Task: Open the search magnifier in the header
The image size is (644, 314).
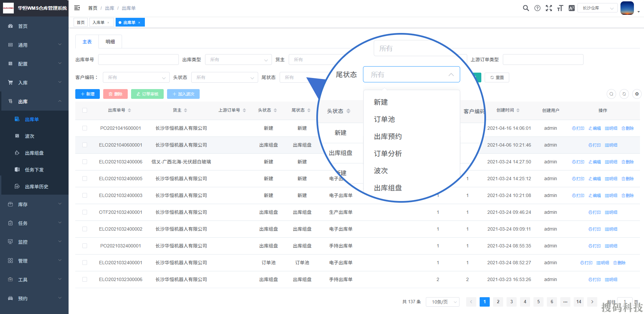Action: pyautogui.click(x=526, y=8)
